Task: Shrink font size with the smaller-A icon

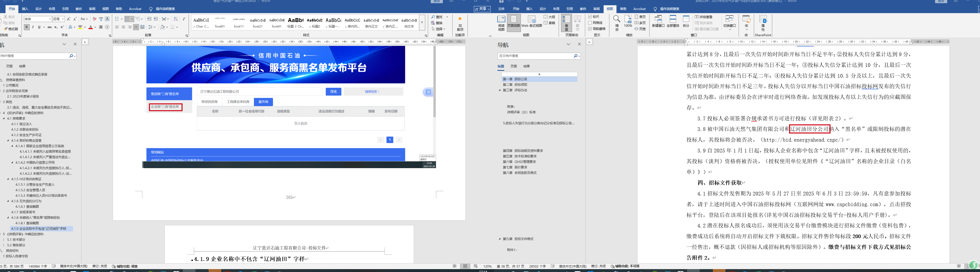Action: pos(75,19)
